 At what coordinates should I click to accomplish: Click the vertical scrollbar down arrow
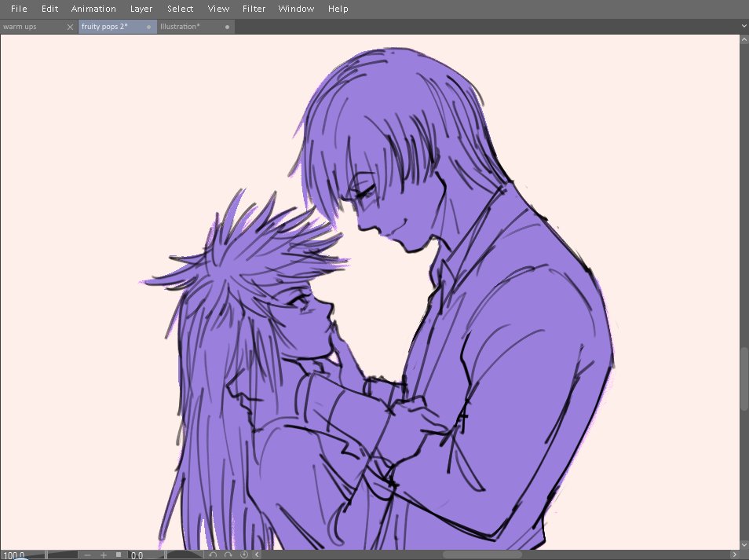[x=744, y=544]
